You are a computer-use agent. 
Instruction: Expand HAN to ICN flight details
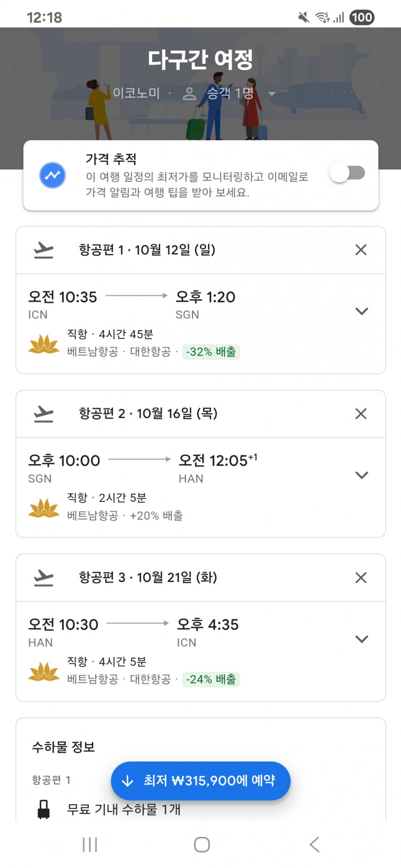(361, 639)
